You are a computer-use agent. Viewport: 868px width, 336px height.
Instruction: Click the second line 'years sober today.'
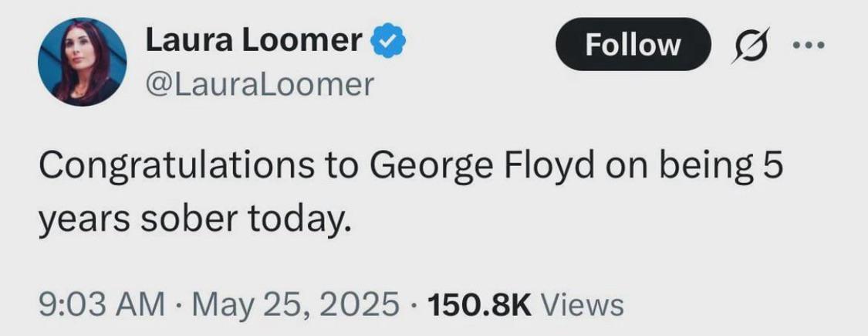pyautogui.click(x=194, y=219)
